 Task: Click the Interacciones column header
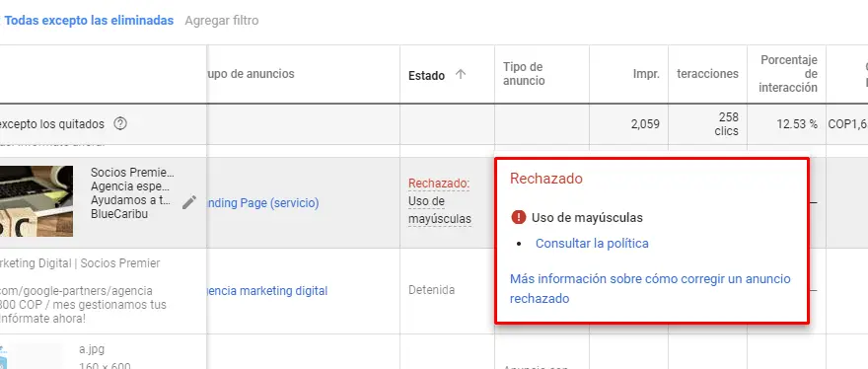pyautogui.click(x=707, y=74)
